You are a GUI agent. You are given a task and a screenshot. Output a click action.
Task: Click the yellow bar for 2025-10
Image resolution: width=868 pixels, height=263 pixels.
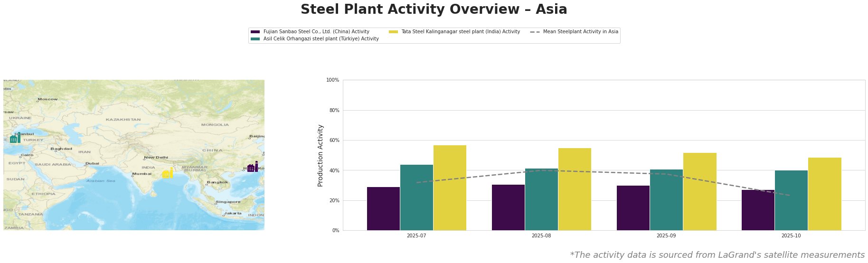(x=824, y=194)
